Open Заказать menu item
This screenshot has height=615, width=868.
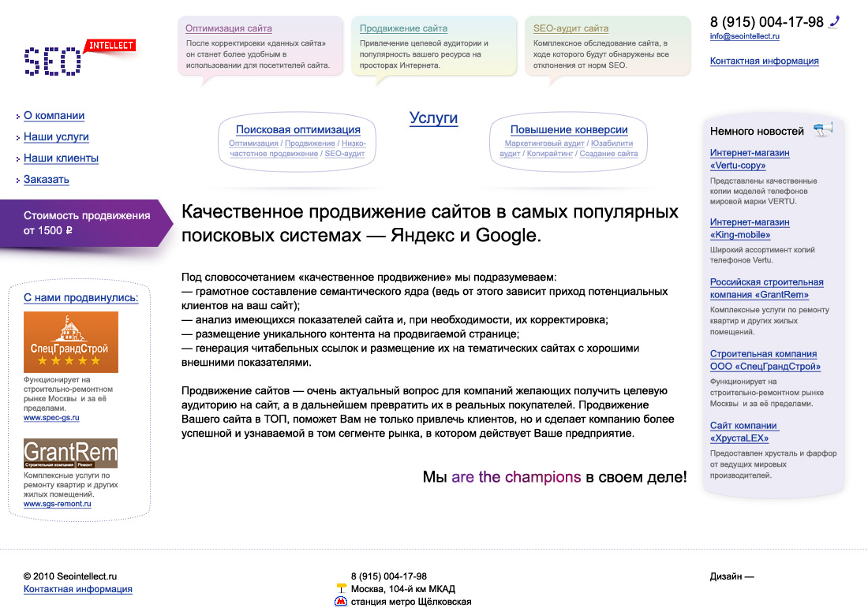click(47, 179)
